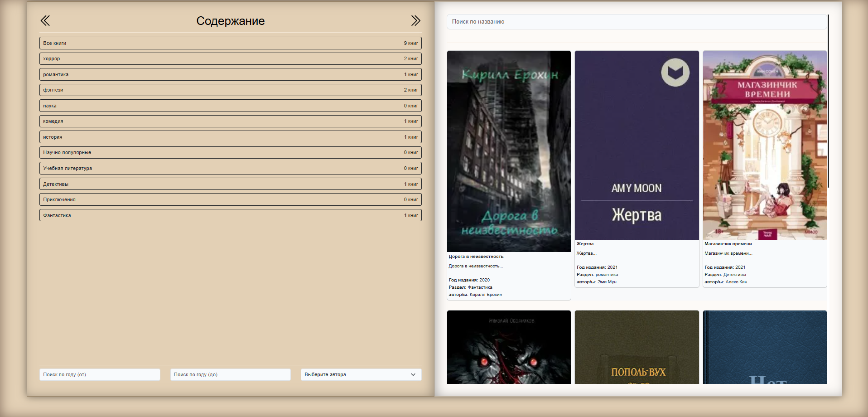Open the blue book cover in second row
The width and height of the screenshot is (868, 417).
[765, 347]
